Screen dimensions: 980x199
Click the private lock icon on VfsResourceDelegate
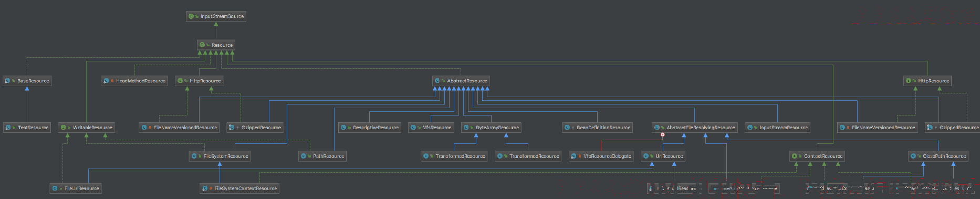click(x=580, y=156)
